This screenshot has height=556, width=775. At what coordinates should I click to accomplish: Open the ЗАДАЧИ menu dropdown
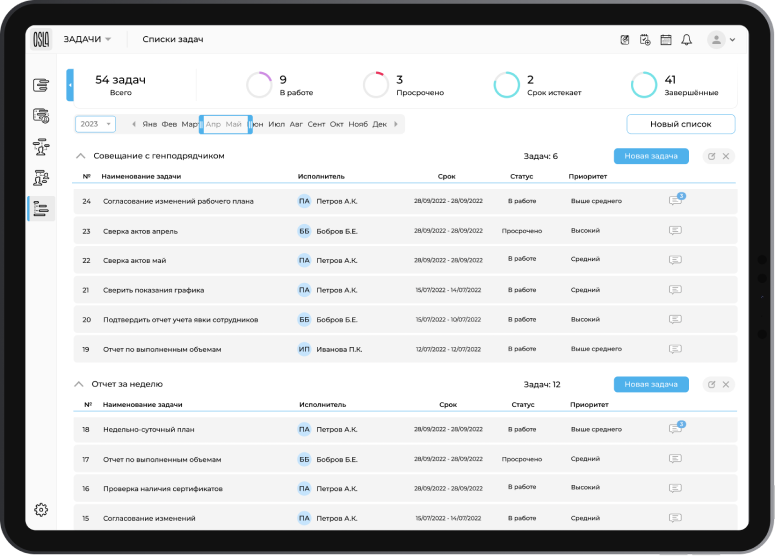[x=87, y=40]
